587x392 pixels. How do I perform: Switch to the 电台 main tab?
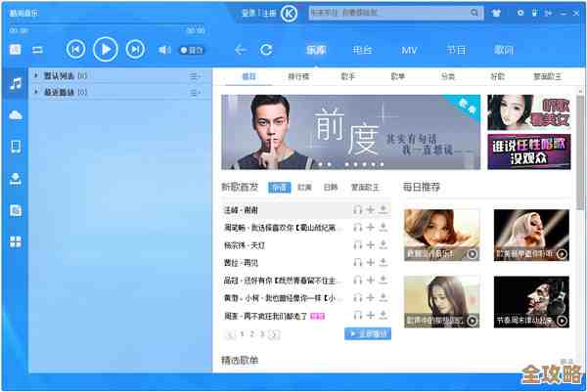tap(362, 50)
